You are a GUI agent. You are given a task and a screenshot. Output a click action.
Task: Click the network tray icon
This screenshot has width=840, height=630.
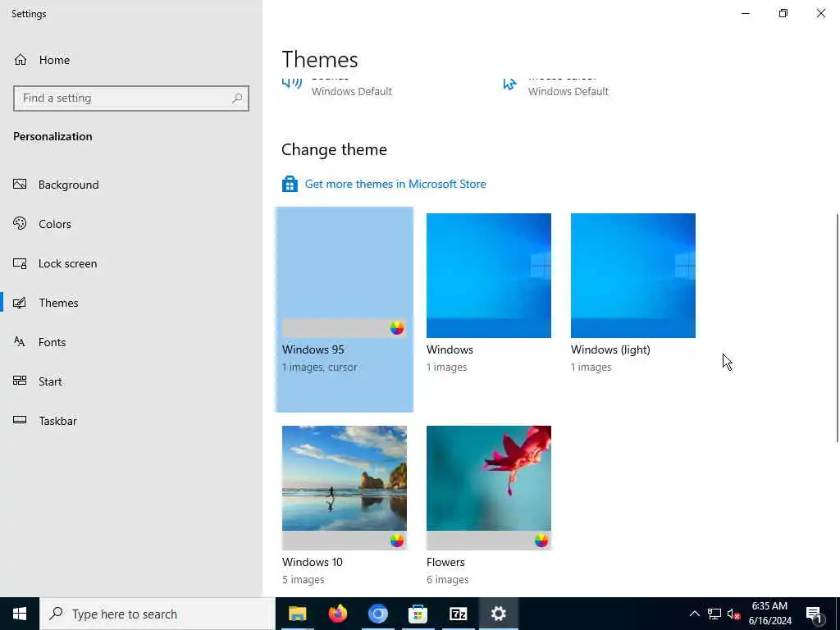714,614
